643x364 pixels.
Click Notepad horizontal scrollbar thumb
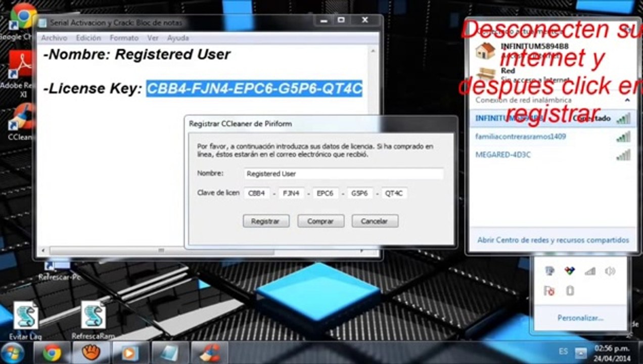pyautogui.click(x=162, y=251)
